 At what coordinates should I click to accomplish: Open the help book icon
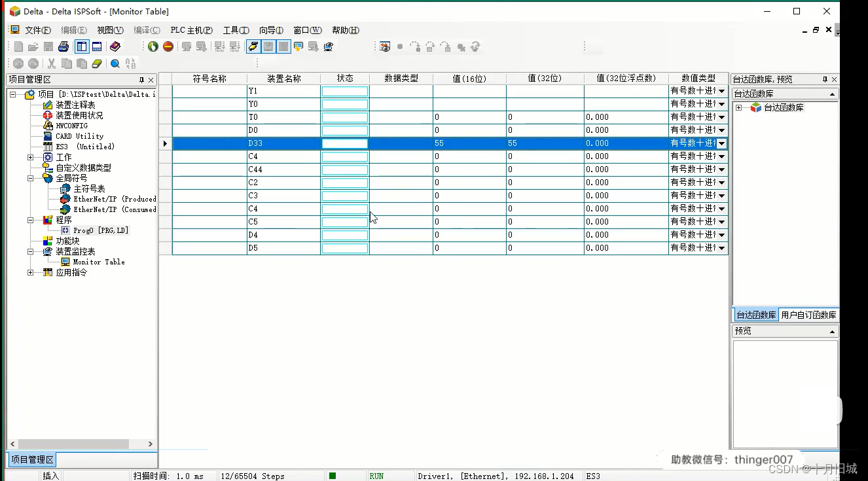115,46
